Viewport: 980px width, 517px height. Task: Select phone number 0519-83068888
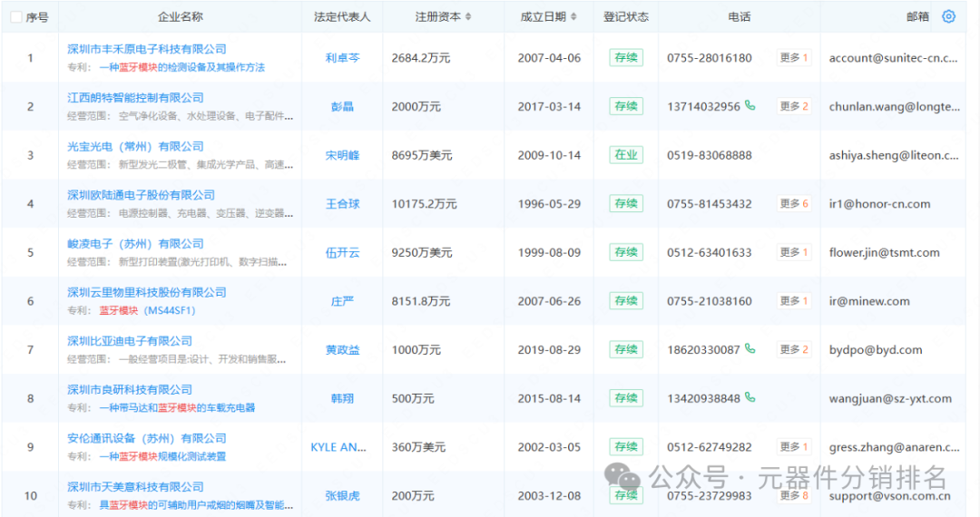tap(709, 155)
